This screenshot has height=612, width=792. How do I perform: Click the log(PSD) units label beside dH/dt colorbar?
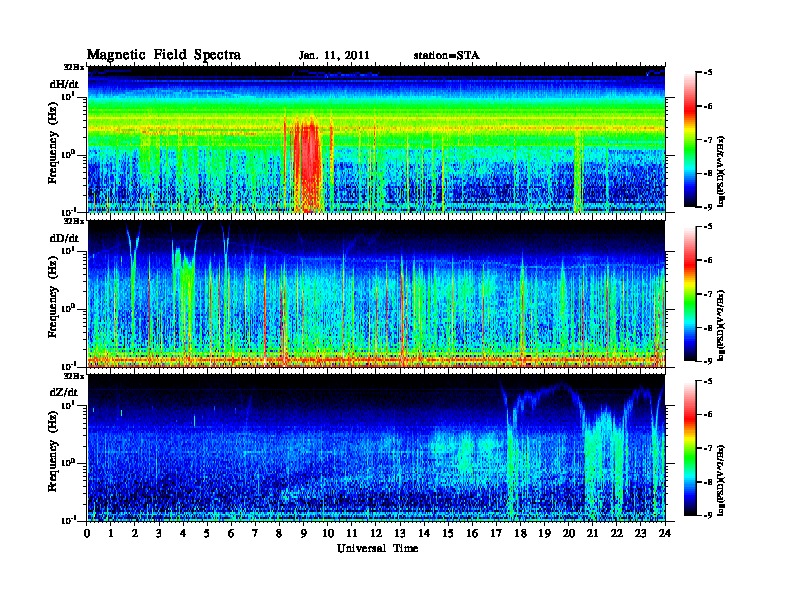coord(722,171)
